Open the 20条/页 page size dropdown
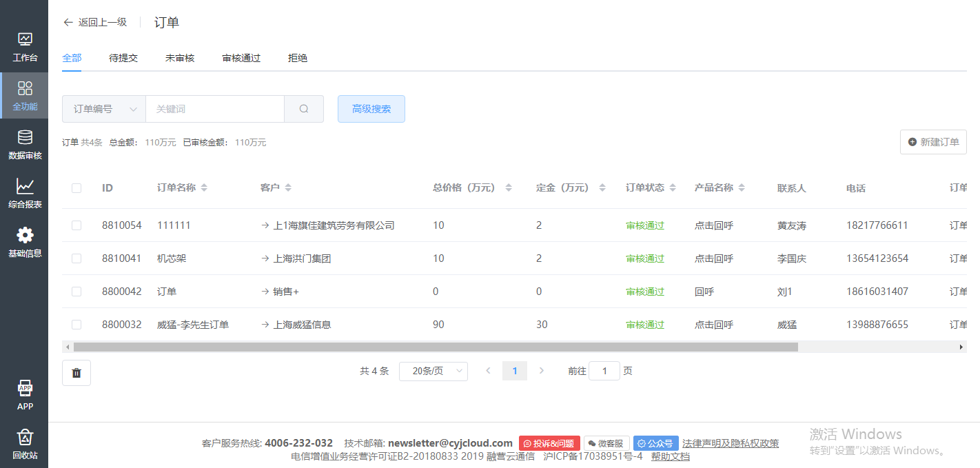 coord(433,372)
